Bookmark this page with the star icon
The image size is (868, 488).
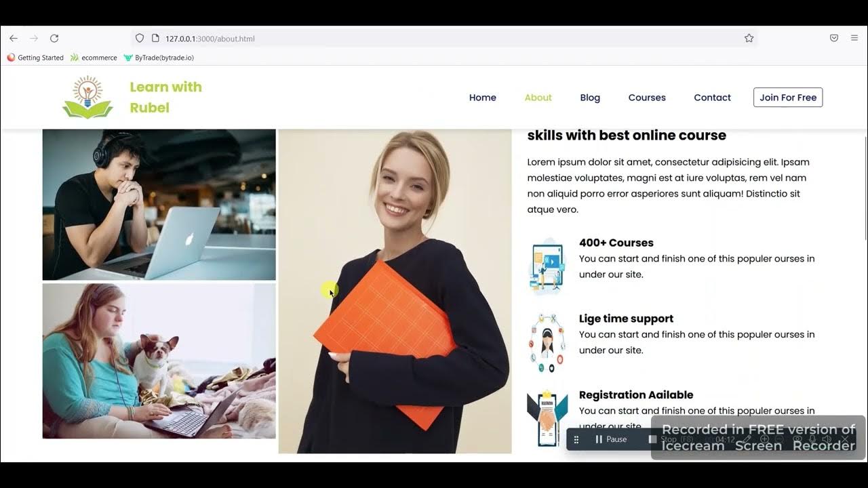tap(749, 38)
